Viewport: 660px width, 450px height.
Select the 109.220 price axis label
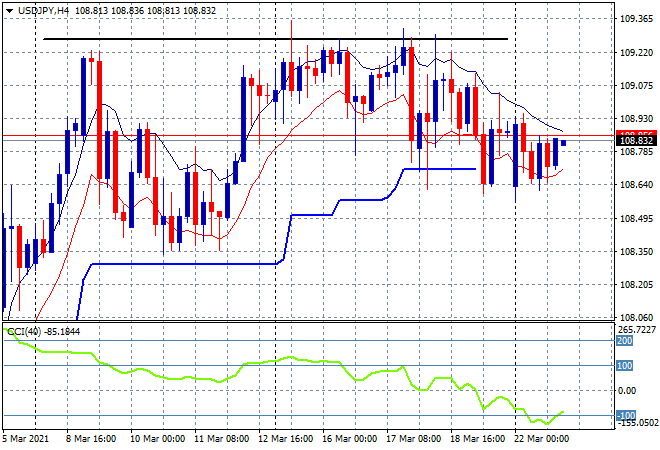pyautogui.click(x=636, y=53)
